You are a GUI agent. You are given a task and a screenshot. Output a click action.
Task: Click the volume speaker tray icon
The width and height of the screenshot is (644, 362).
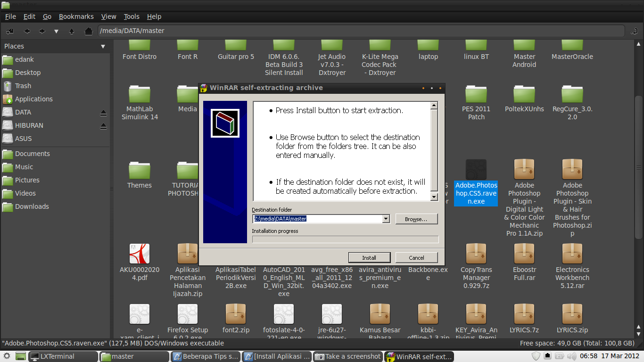click(571, 356)
